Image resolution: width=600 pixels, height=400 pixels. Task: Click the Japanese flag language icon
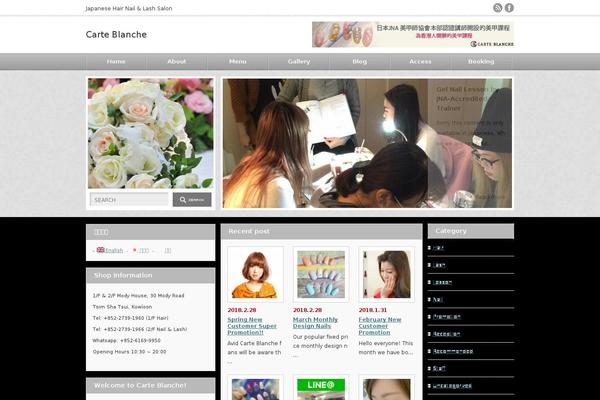(134, 250)
